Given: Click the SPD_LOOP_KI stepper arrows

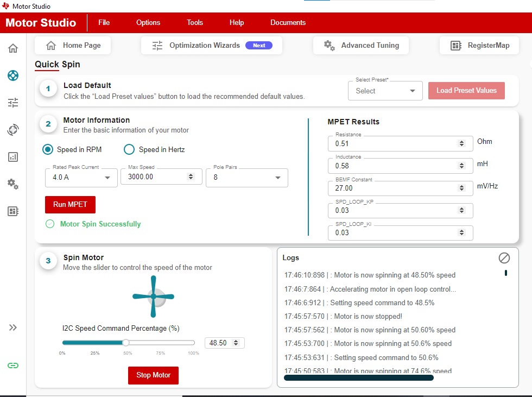Looking at the screenshot, I should [x=461, y=232].
